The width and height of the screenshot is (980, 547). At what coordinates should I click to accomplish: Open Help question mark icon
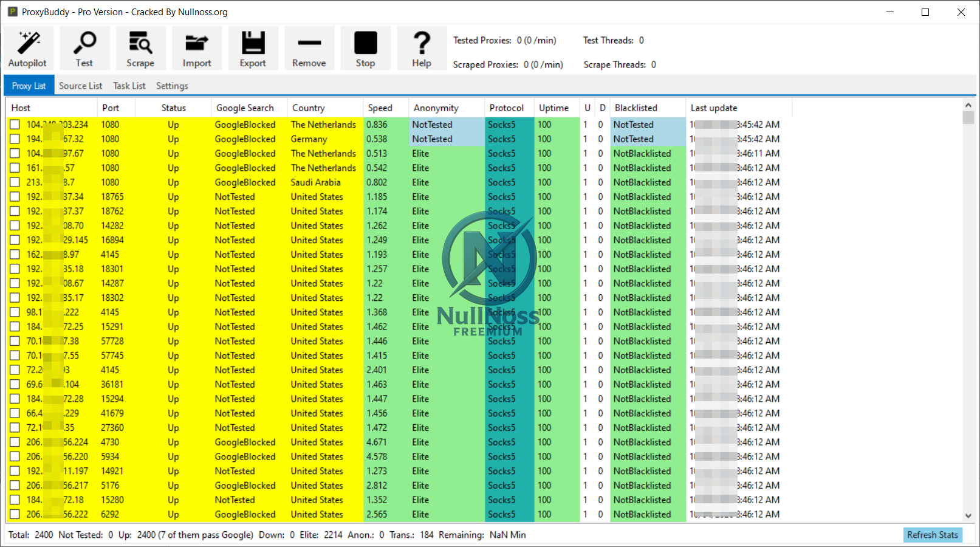point(422,49)
